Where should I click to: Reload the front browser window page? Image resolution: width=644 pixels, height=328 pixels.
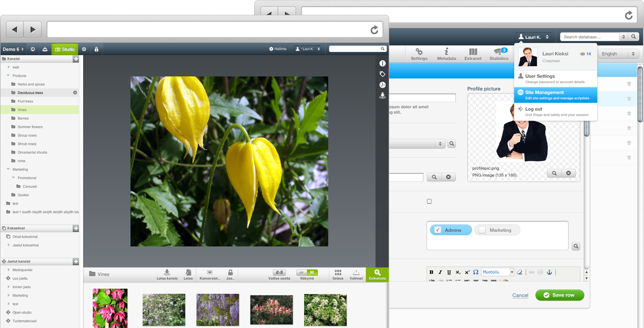(x=375, y=30)
